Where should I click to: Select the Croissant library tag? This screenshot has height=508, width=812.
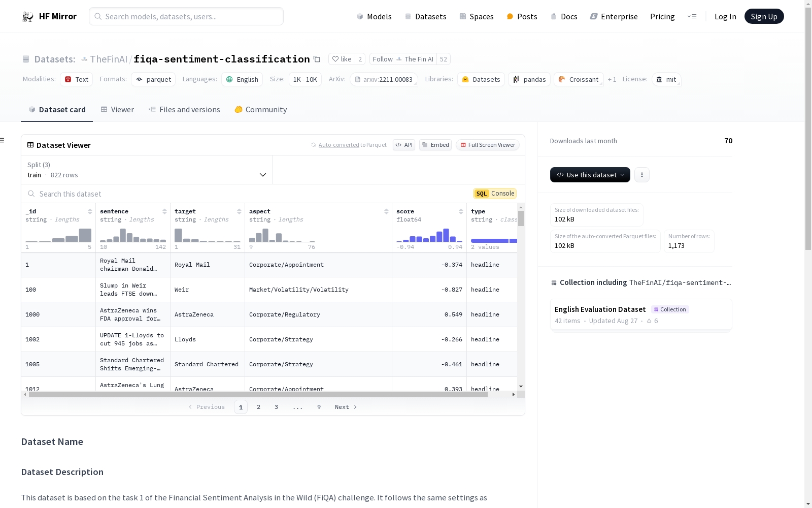579,79
